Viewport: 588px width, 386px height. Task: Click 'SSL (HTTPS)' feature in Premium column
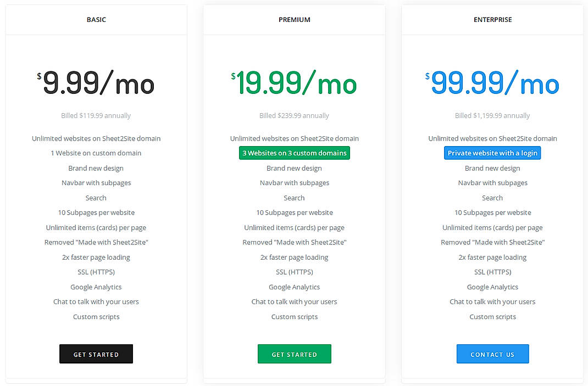pos(294,272)
